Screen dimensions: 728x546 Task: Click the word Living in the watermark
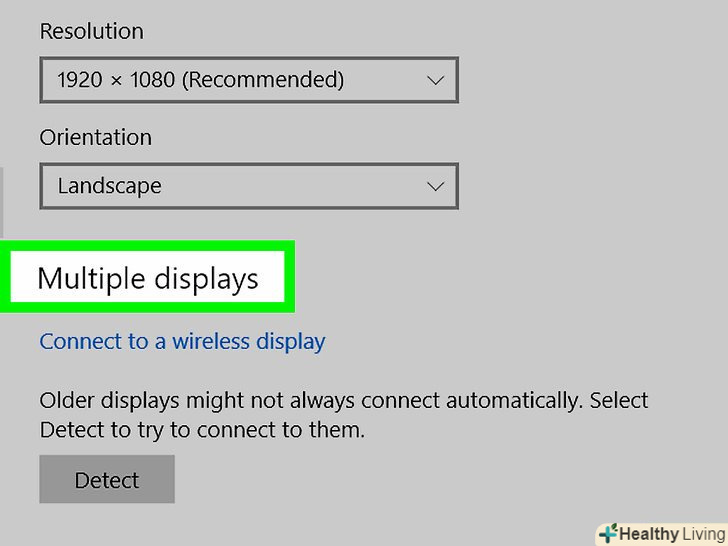coord(703,534)
